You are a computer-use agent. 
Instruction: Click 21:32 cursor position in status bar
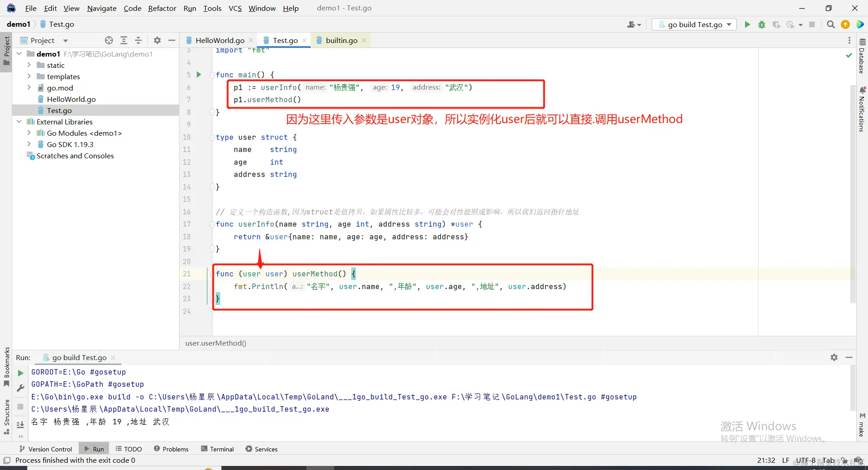[x=766, y=460]
